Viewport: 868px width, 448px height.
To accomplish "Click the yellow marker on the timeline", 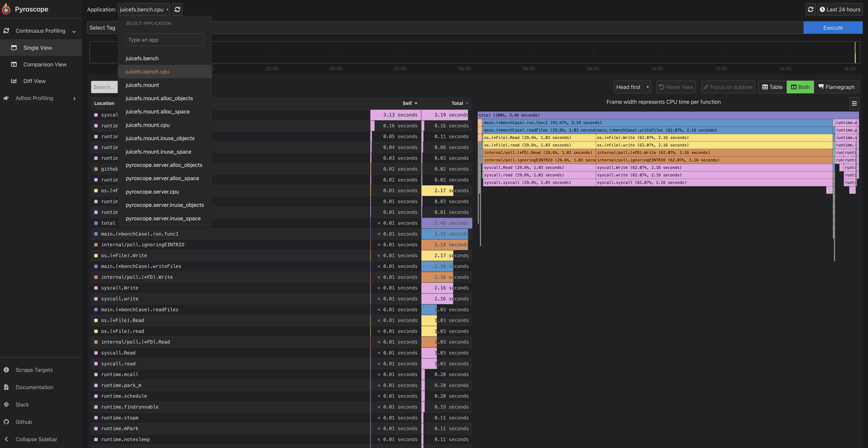I will [x=855, y=53].
